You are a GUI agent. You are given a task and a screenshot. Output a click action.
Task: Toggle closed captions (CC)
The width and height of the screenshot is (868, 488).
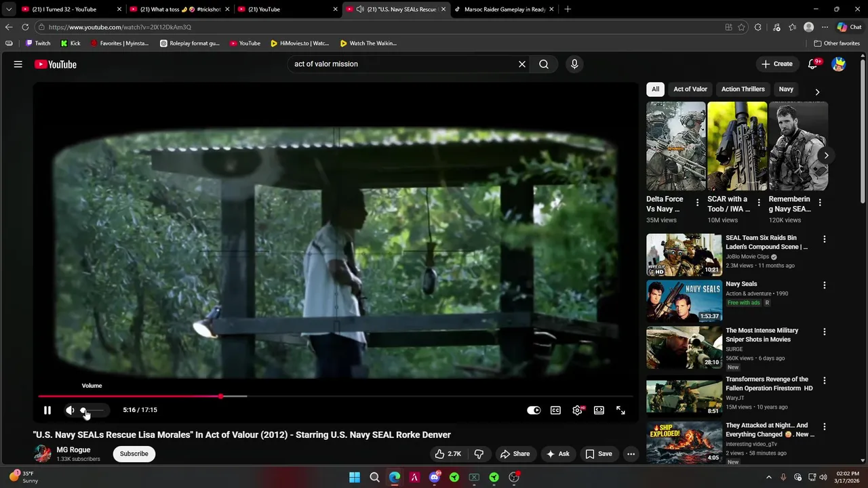tap(555, 410)
